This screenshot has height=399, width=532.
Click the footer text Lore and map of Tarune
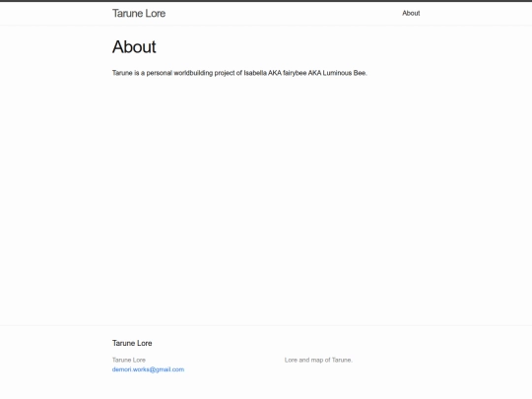click(x=318, y=360)
